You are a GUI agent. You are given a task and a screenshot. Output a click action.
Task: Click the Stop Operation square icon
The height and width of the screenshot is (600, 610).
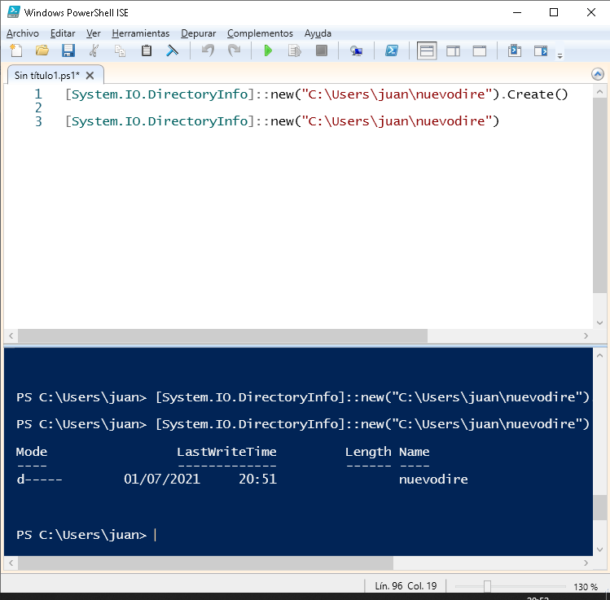(321, 51)
